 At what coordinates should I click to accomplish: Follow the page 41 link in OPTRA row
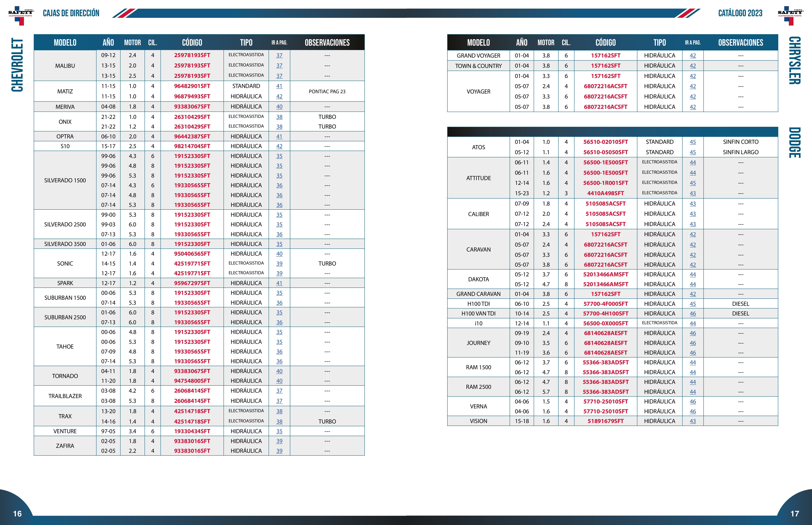[x=279, y=136]
